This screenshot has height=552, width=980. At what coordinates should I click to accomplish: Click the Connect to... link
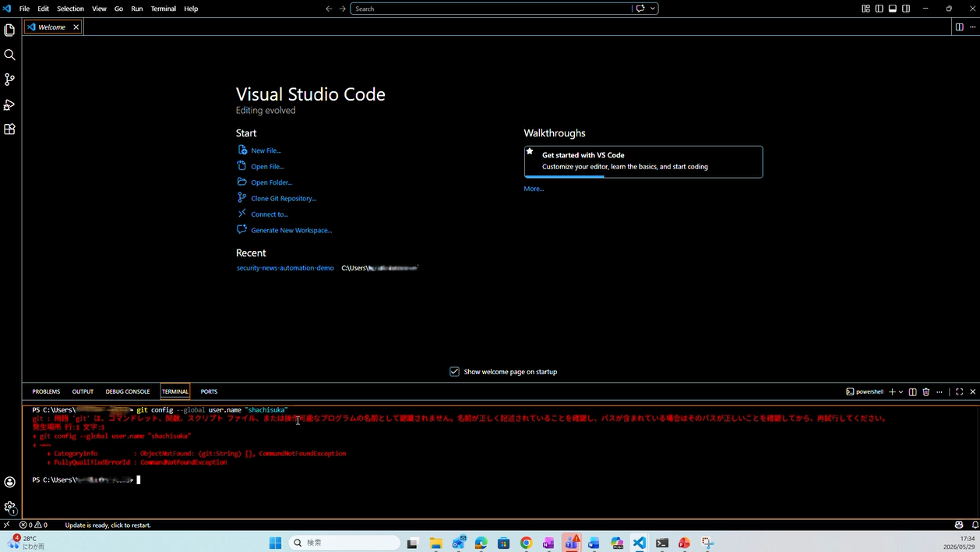[270, 214]
